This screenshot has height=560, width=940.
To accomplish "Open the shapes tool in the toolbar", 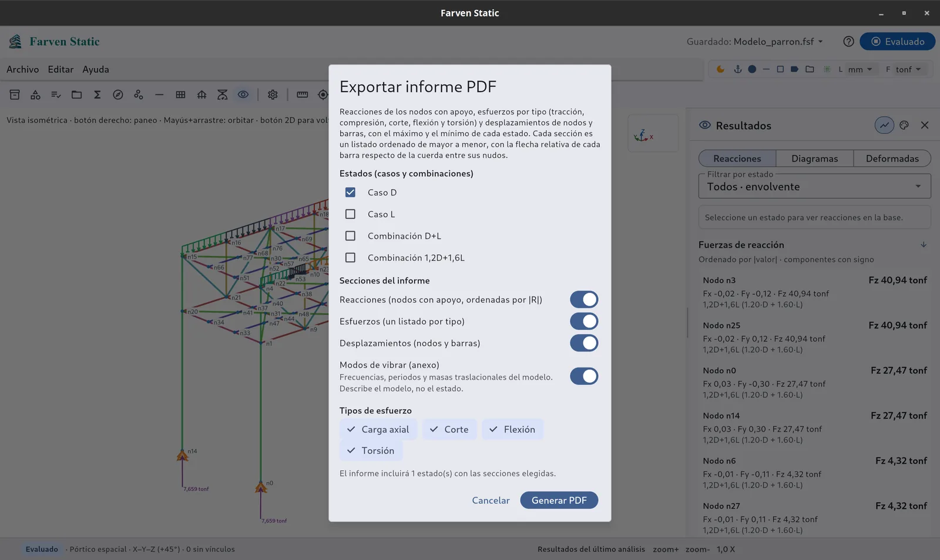I will [35, 95].
